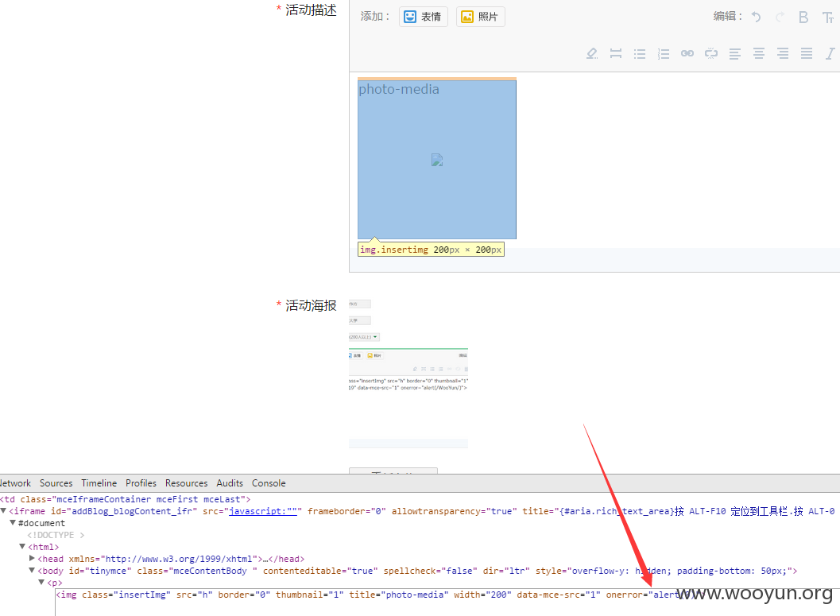Image resolution: width=840 pixels, height=616 pixels.
Task: Click the unlink icon
Action: 711,53
